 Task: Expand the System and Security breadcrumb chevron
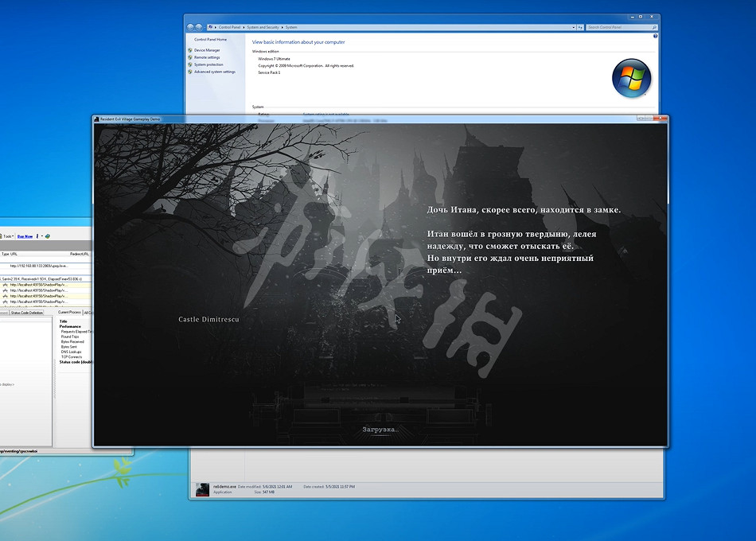pos(282,26)
